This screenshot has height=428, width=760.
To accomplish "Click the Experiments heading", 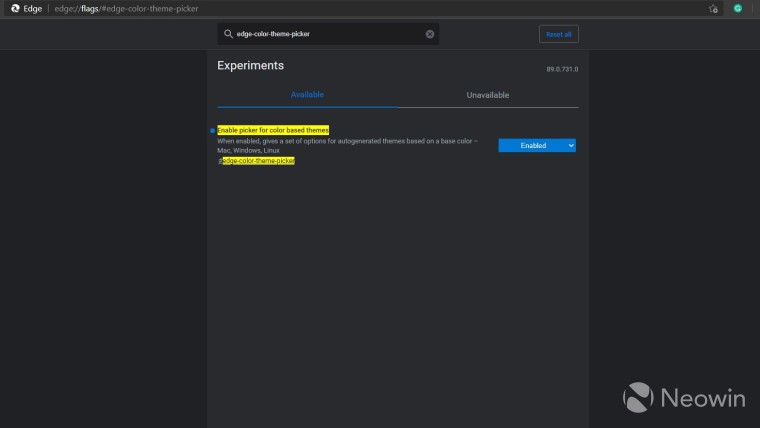I will pyautogui.click(x=250, y=65).
